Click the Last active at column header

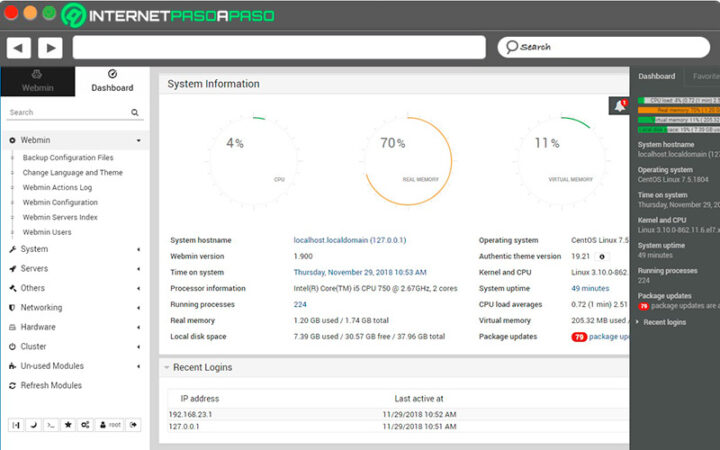(x=419, y=399)
